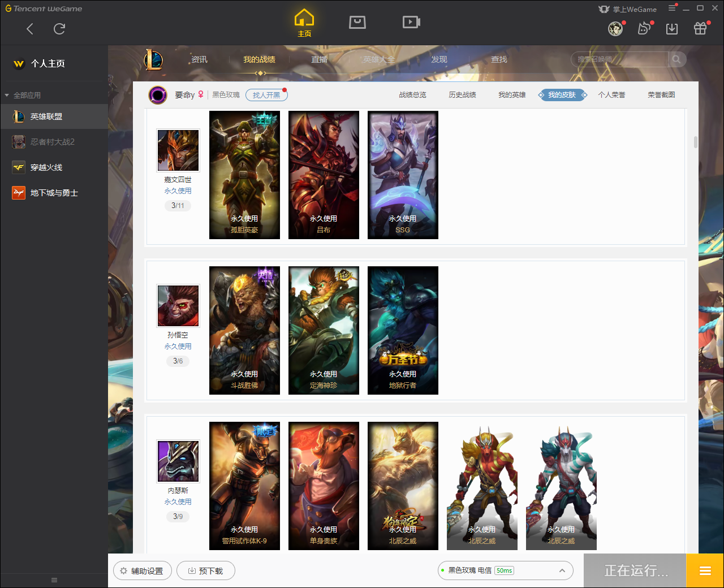
Task: Open the download manager icon
Action: point(672,28)
